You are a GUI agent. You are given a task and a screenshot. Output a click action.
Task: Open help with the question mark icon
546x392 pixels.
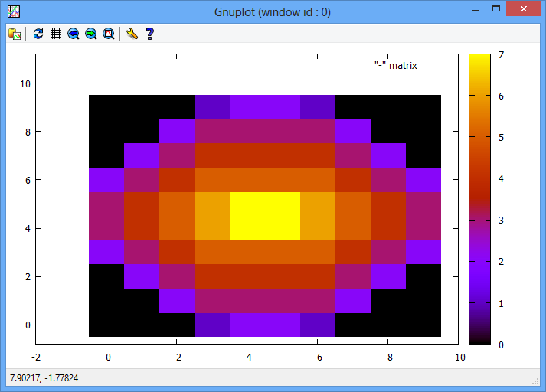(x=150, y=34)
